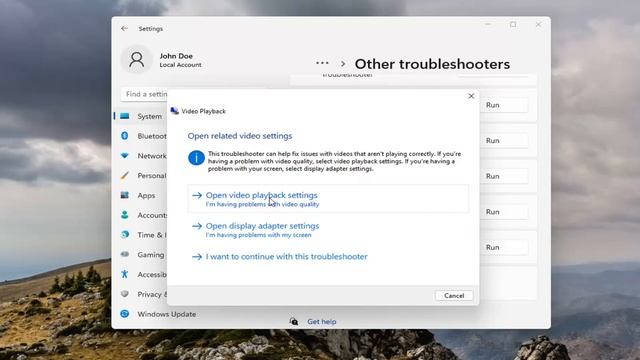
Task: Click the Apps sidebar icon
Action: pyautogui.click(x=125, y=195)
